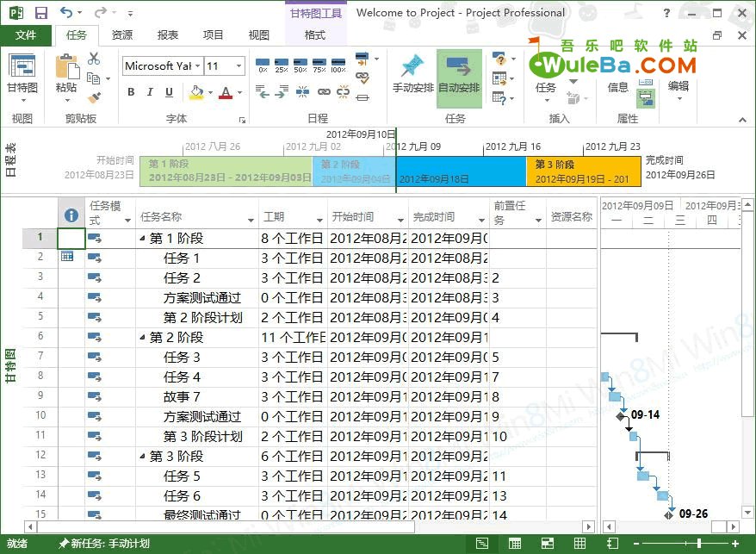
Task: Switch to the 视图 ribbon tab
Action: tap(259, 34)
